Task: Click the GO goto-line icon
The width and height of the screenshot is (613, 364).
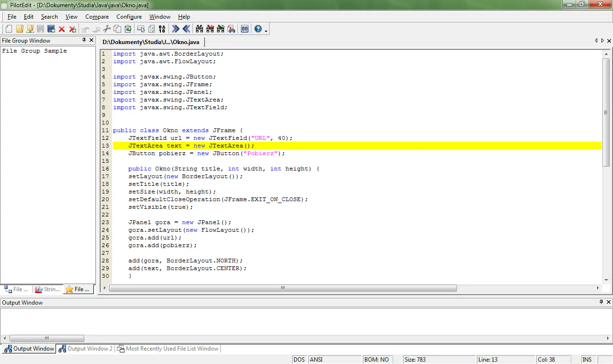Action: pos(244,29)
